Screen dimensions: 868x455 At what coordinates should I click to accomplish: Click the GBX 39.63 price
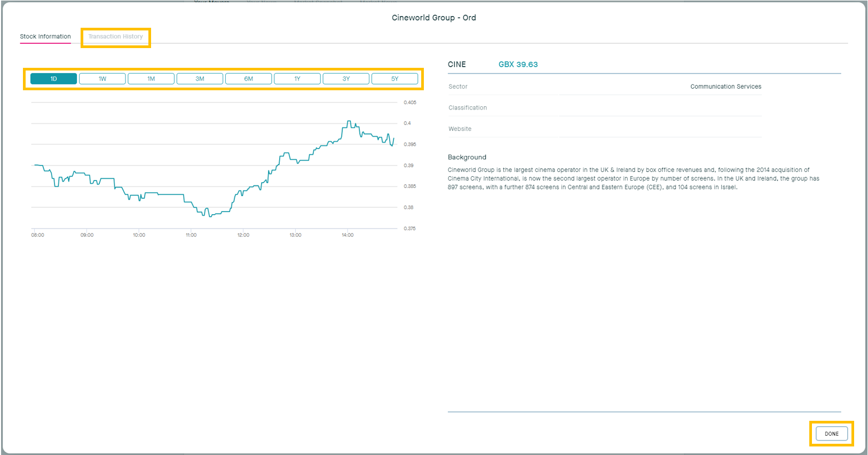pyautogui.click(x=518, y=65)
